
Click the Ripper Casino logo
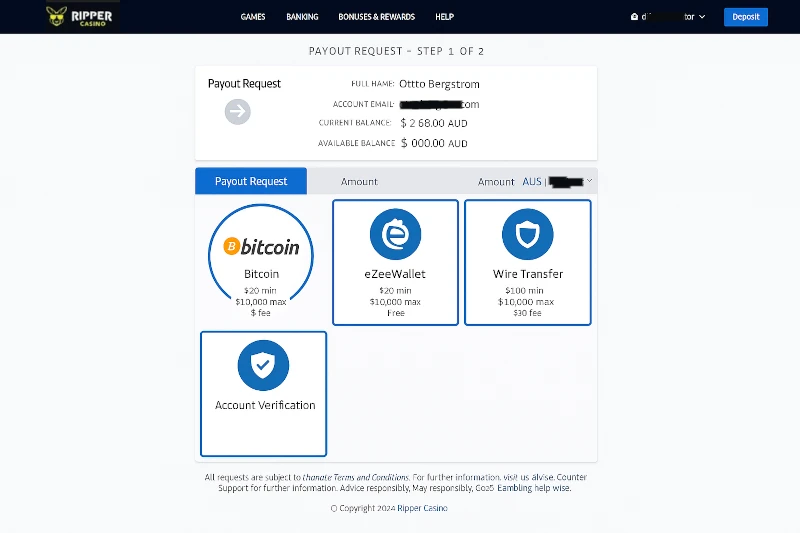pyautogui.click(x=79, y=16)
